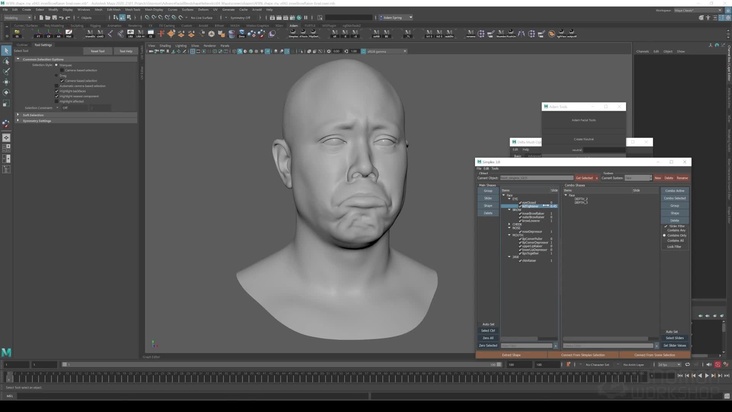Screen dimensions: 732x412
Task: Click the Open Scene folder icon
Action: coord(48,18)
